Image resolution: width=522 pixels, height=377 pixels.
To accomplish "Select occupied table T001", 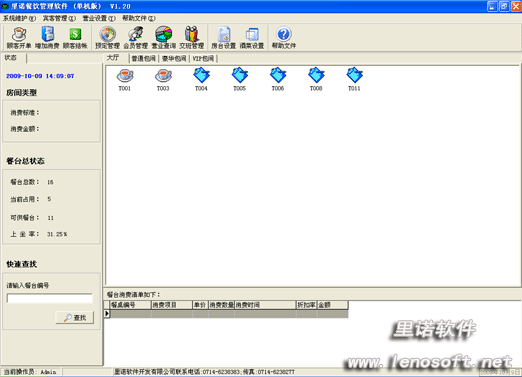I will [x=125, y=79].
